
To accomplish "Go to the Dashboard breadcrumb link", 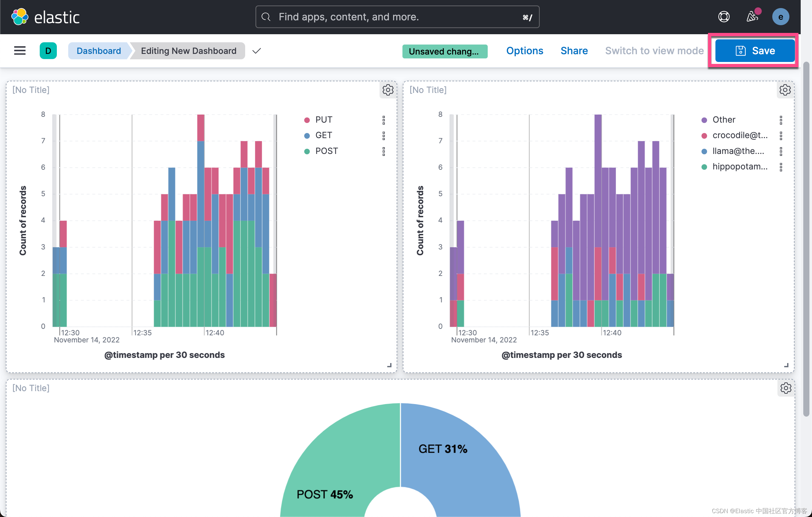I will coord(99,51).
